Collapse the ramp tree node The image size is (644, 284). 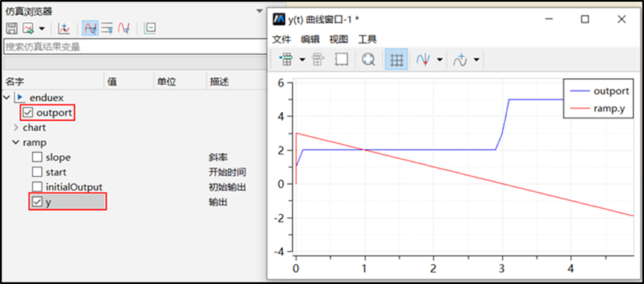(x=16, y=143)
